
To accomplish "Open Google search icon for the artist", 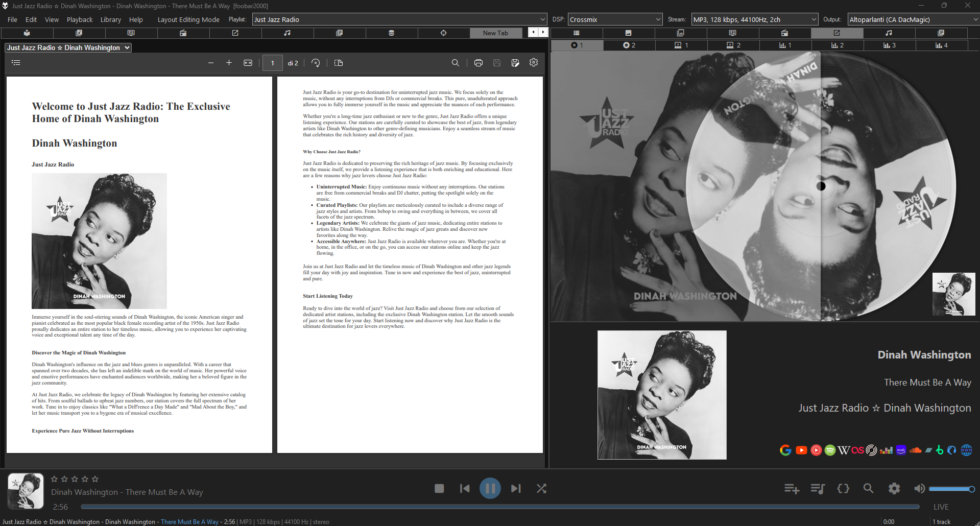I will pyautogui.click(x=785, y=450).
